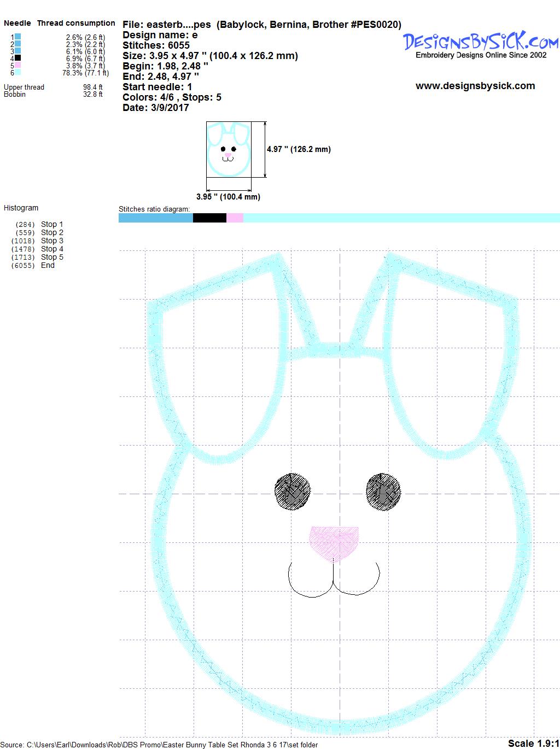Click the needle 4 black color swatch
The image size is (560, 749).
pos(18,58)
